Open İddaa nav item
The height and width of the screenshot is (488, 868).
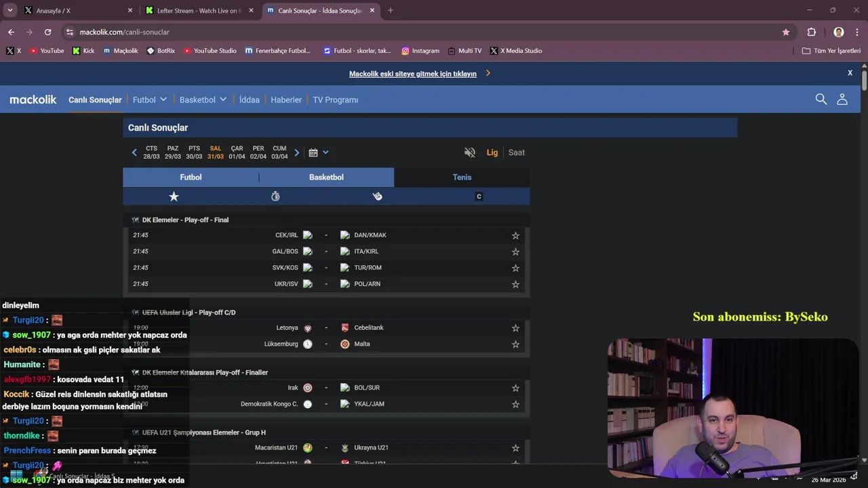(x=250, y=100)
